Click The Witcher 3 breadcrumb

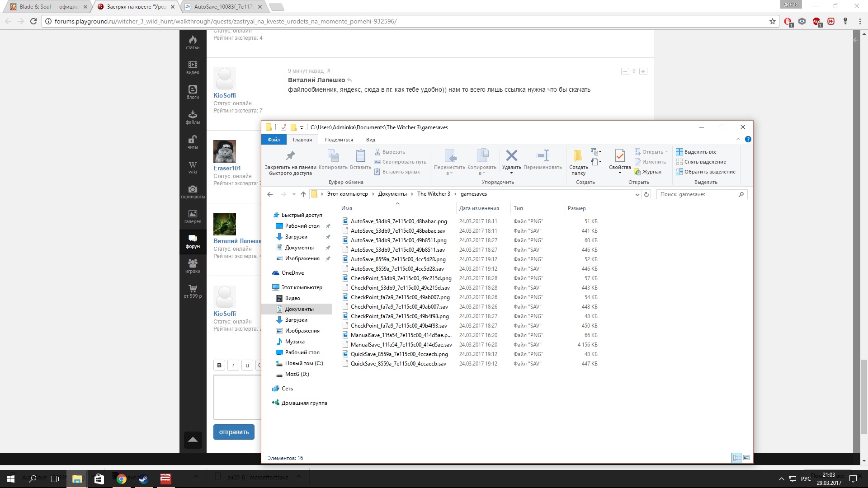pyautogui.click(x=434, y=194)
